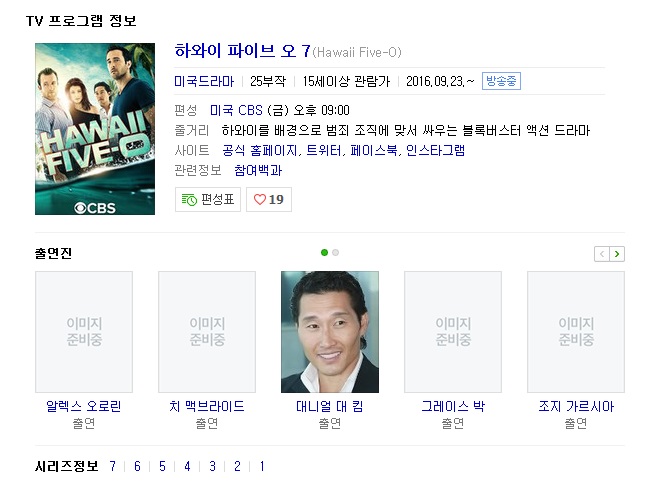Screen dimensions: 649x488
Task: Open the 알렉스 오로린 cast name link
Action: click(84, 406)
